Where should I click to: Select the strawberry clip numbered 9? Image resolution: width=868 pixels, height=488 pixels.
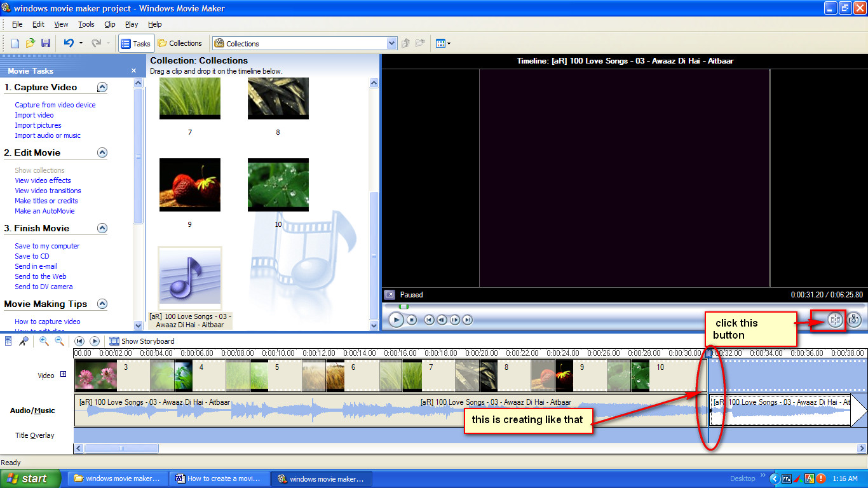(x=189, y=185)
